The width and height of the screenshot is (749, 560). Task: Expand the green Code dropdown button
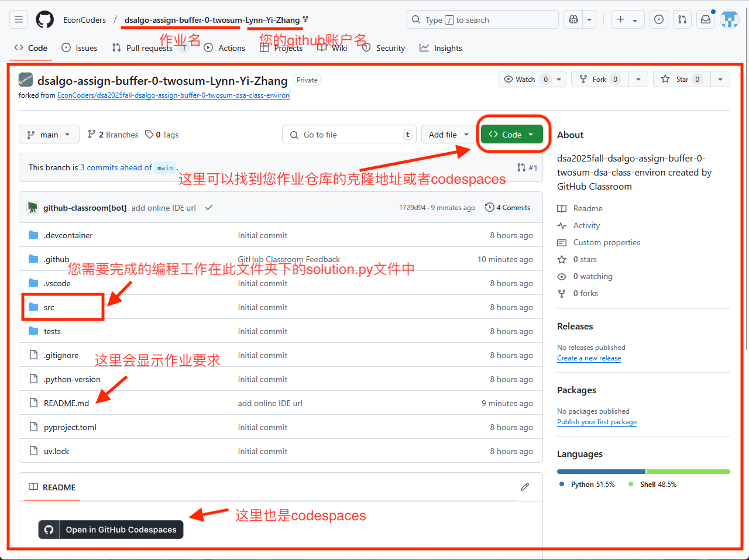click(511, 135)
